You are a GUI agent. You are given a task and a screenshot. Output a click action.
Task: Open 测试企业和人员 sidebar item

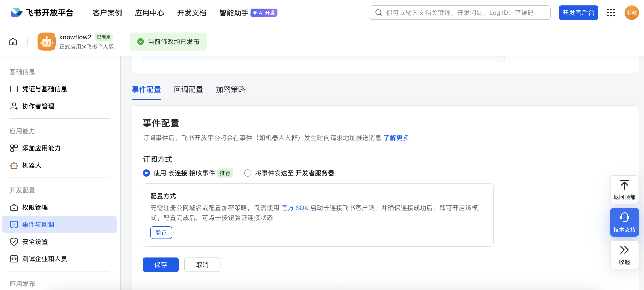click(59, 259)
